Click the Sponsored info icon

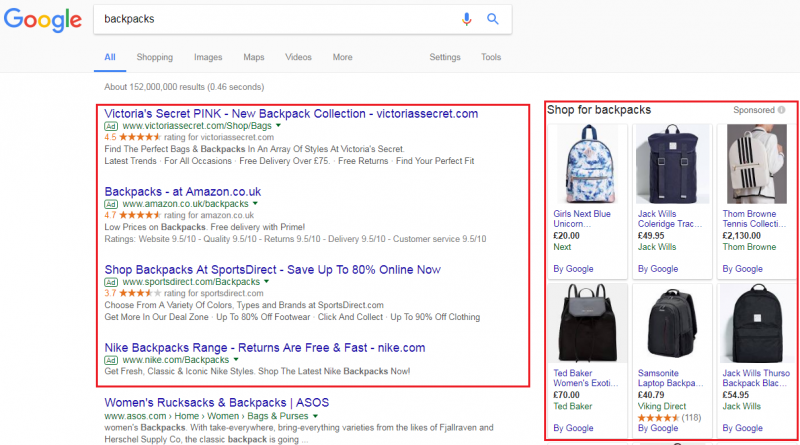tap(781, 110)
